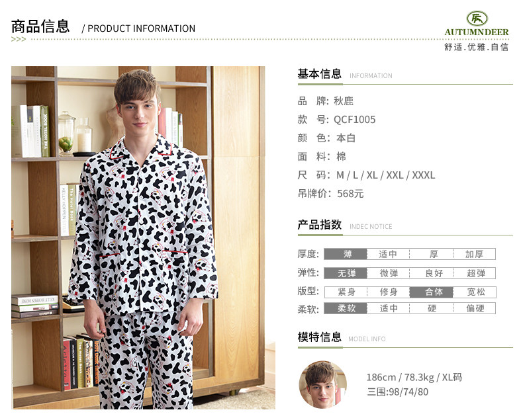Select the highlighted 合体 fit option

tap(431, 292)
